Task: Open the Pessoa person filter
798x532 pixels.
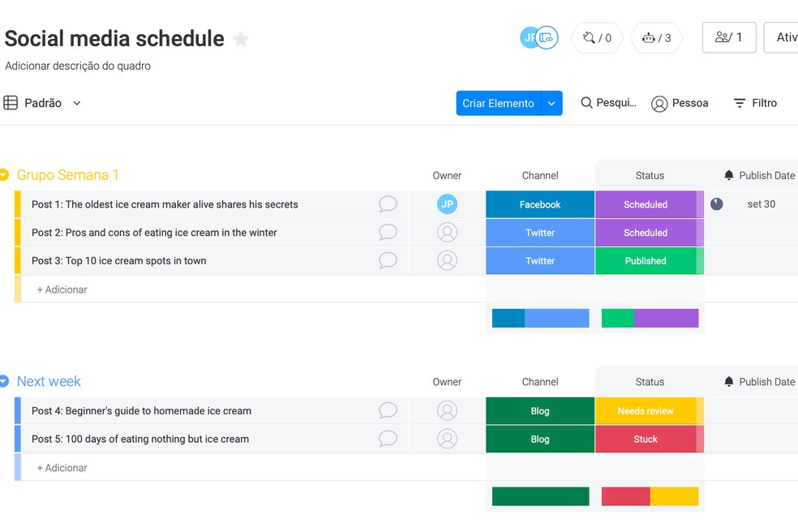Action: 680,103
